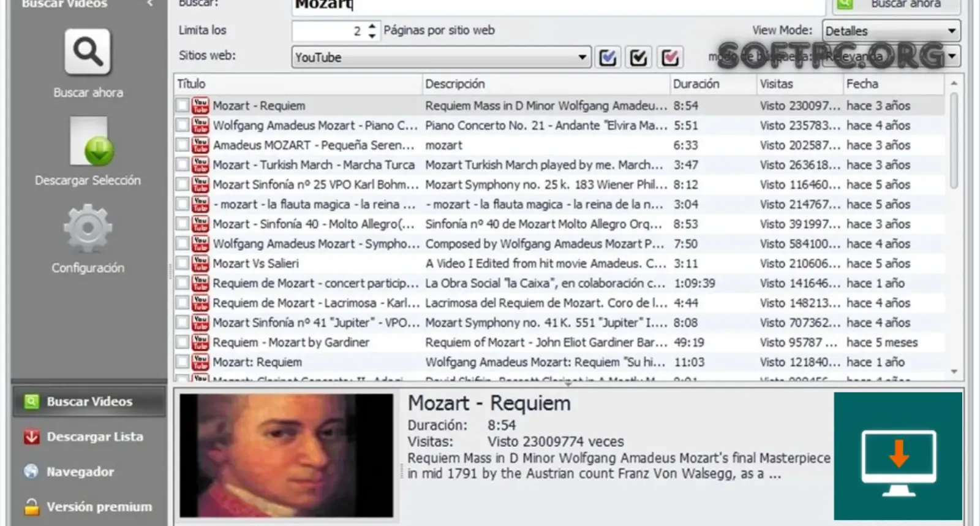Tick checkbox for 'Requiem de Mozart - Lacrimosa' row

(x=182, y=302)
